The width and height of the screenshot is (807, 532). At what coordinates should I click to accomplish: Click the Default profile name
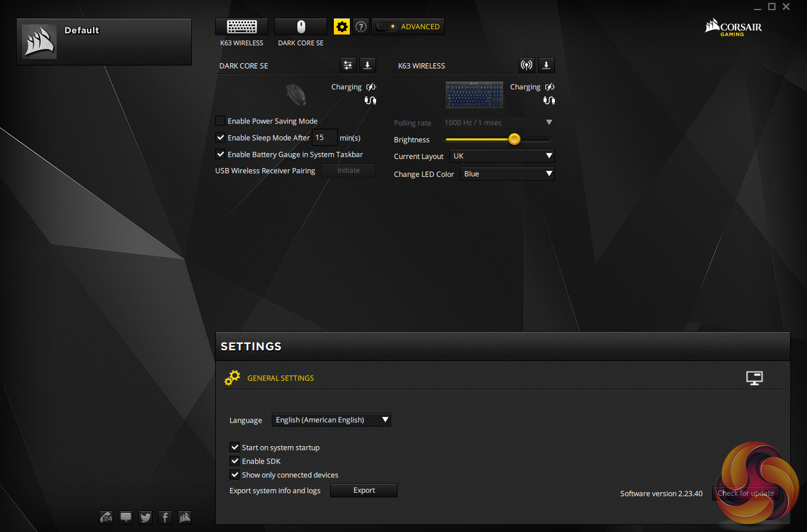click(x=82, y=30)
